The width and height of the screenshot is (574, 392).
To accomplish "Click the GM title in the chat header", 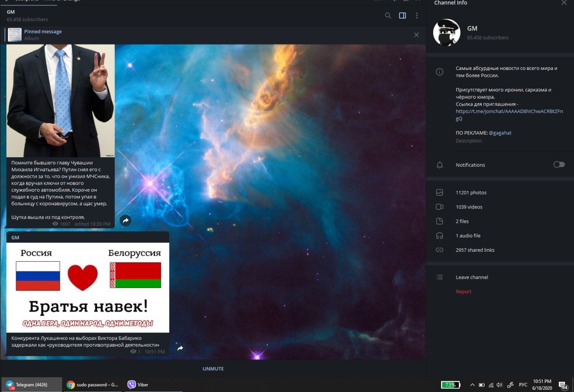I will click(11, 12).
